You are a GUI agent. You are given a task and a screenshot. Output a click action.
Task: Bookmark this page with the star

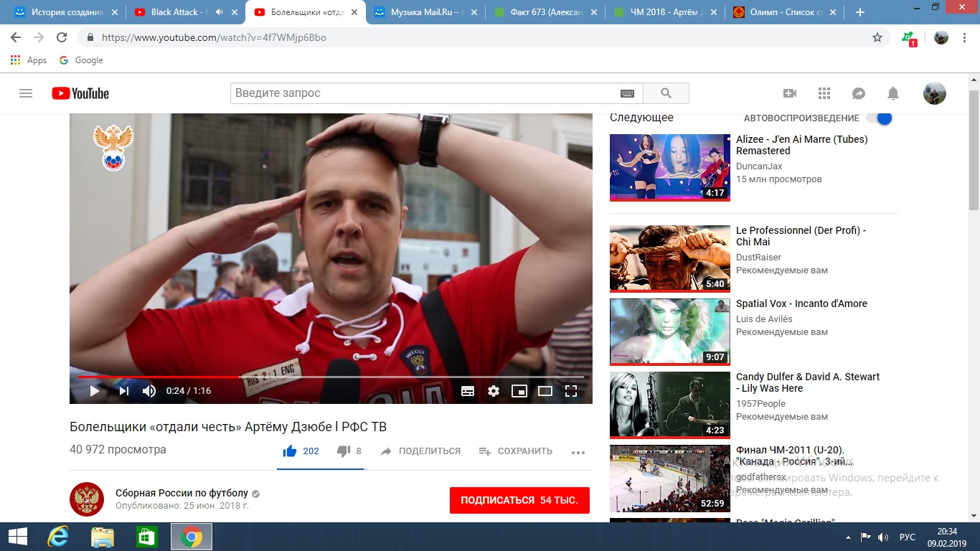coord(877,37)
